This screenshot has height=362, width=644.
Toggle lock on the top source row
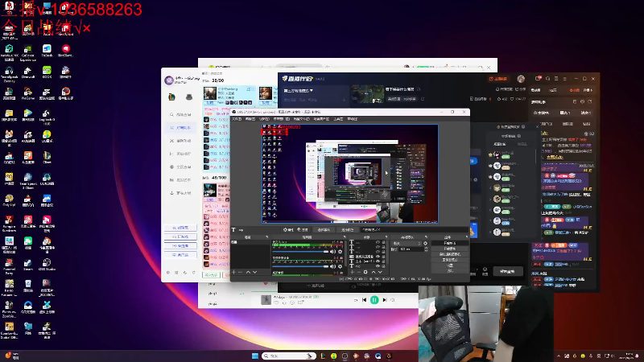click(383, 242)
